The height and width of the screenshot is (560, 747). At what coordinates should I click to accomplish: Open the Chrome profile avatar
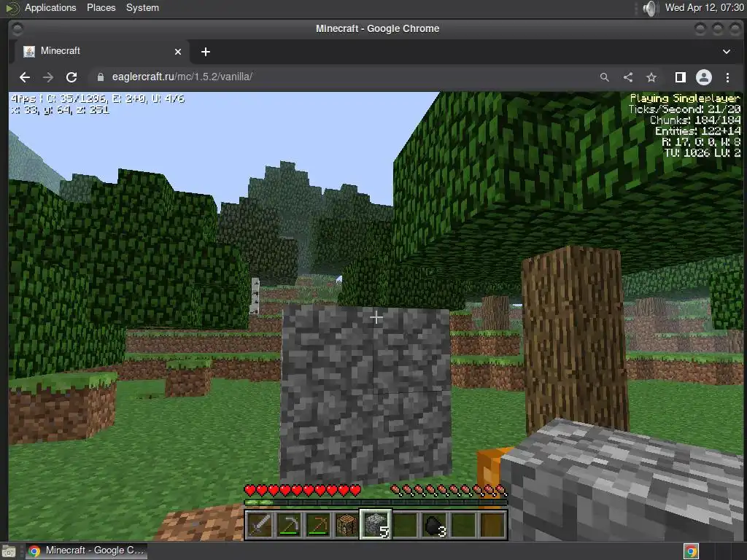click(x=704, y=77)
